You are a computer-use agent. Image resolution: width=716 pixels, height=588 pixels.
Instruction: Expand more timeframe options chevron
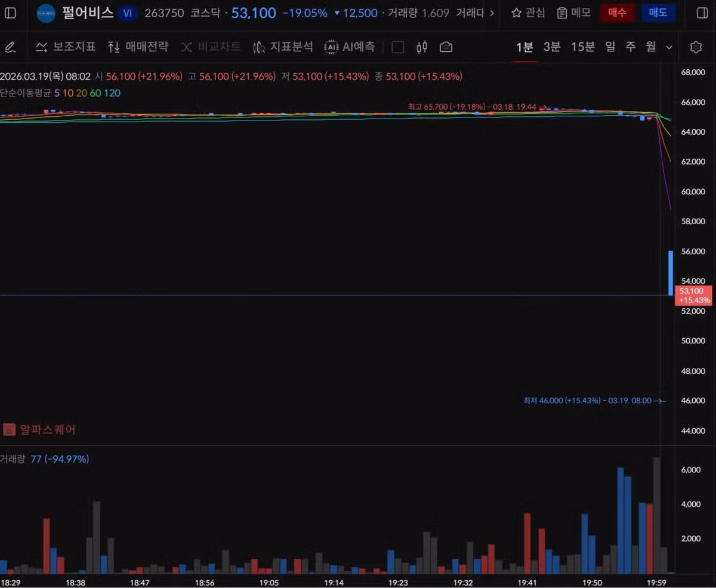(669, 47)
